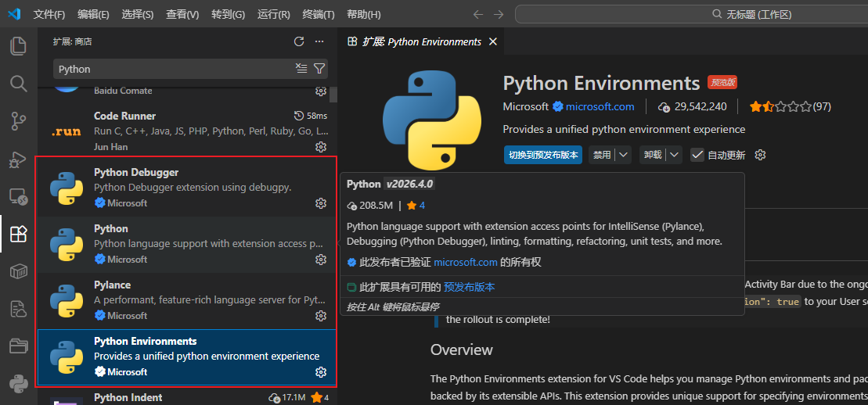Refresh the extensions marketplace list
Screen dimensions: 868x405
tap(298, 41)
